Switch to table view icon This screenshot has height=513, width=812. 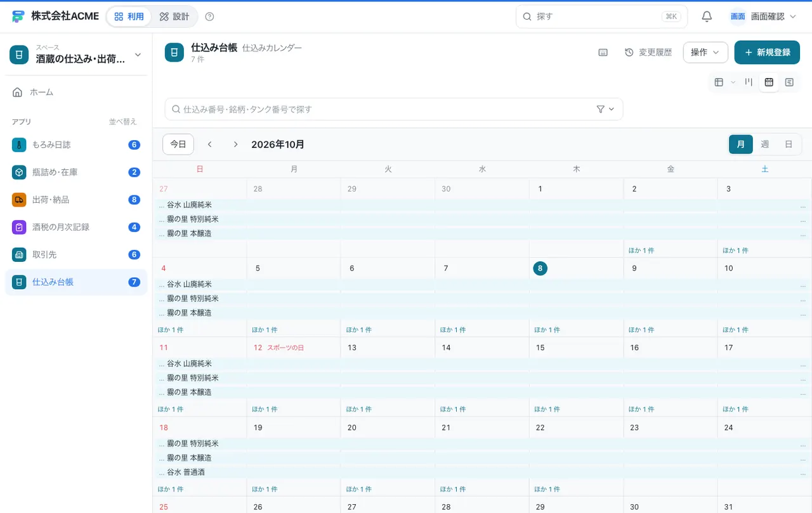coord(719,82)
